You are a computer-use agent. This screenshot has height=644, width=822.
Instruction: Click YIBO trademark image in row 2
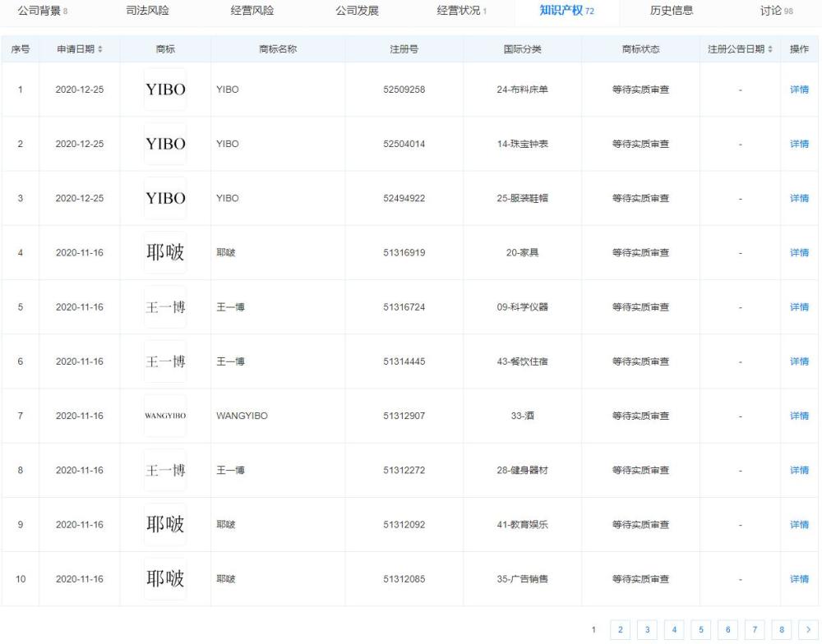[165, 144]
